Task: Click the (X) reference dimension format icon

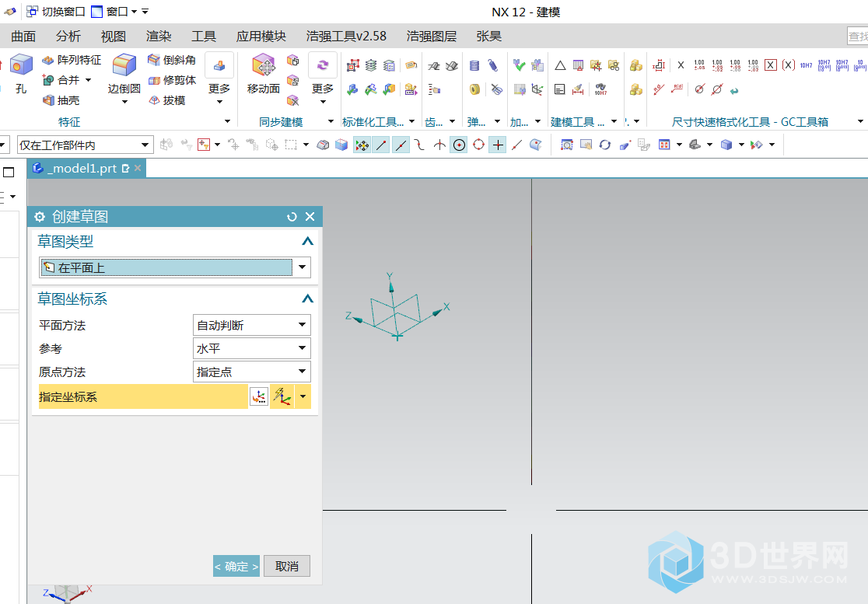Action: pyautogui.click(x=789, y=65)
